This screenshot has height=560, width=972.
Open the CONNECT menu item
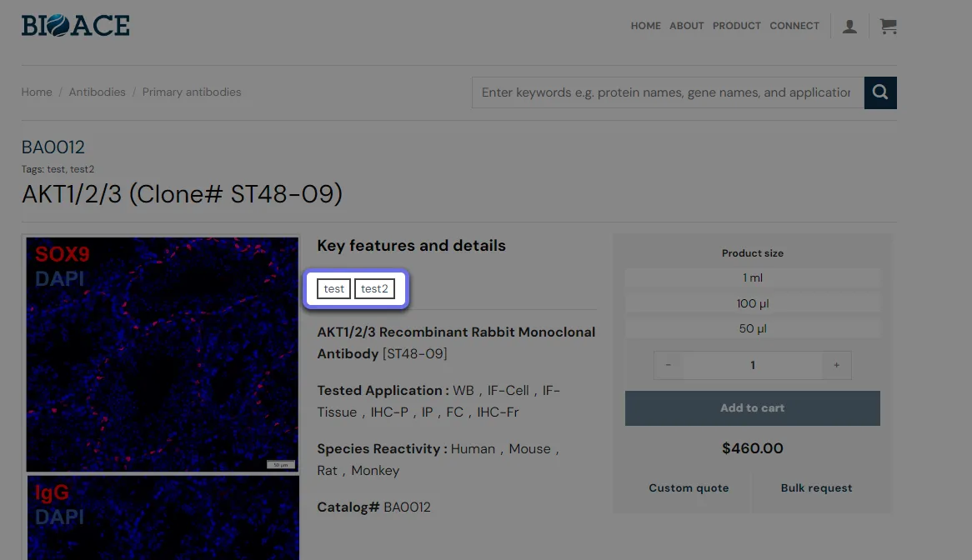click(x=794, y=26)
